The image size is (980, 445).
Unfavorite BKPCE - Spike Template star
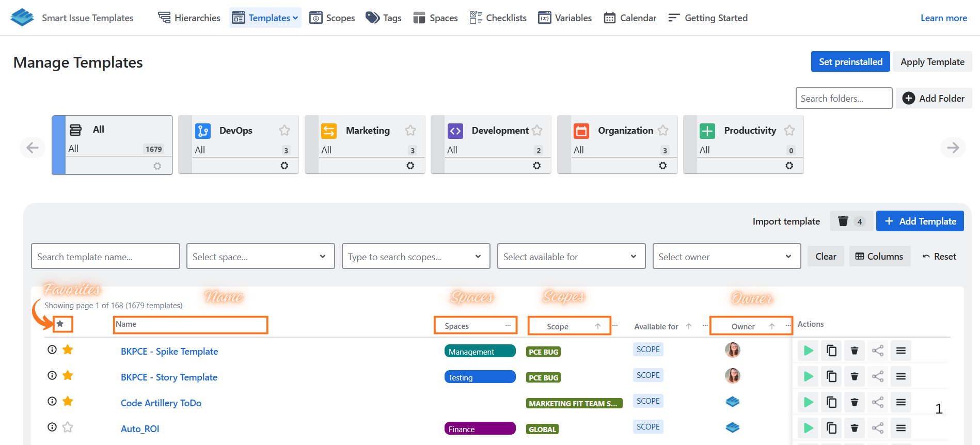(68, 349)
